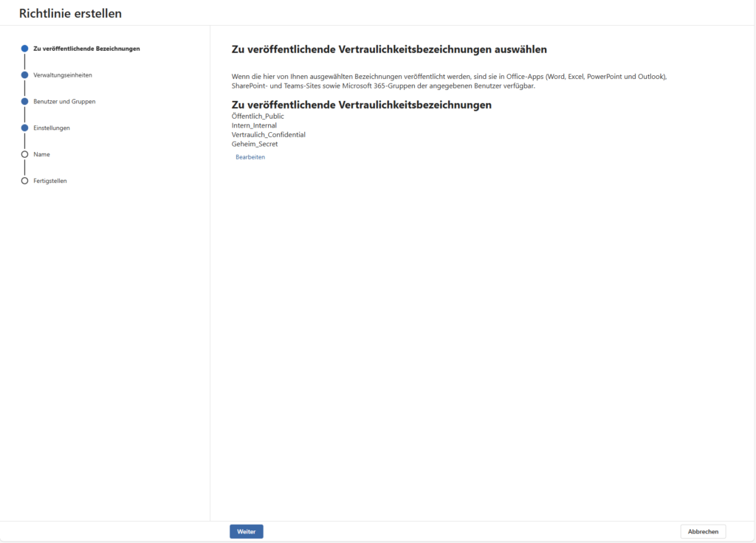756x543 pixels.
Task: Click the unfilled Fertigstellen indicator at bottom of stepper
Action: point(25,181)
